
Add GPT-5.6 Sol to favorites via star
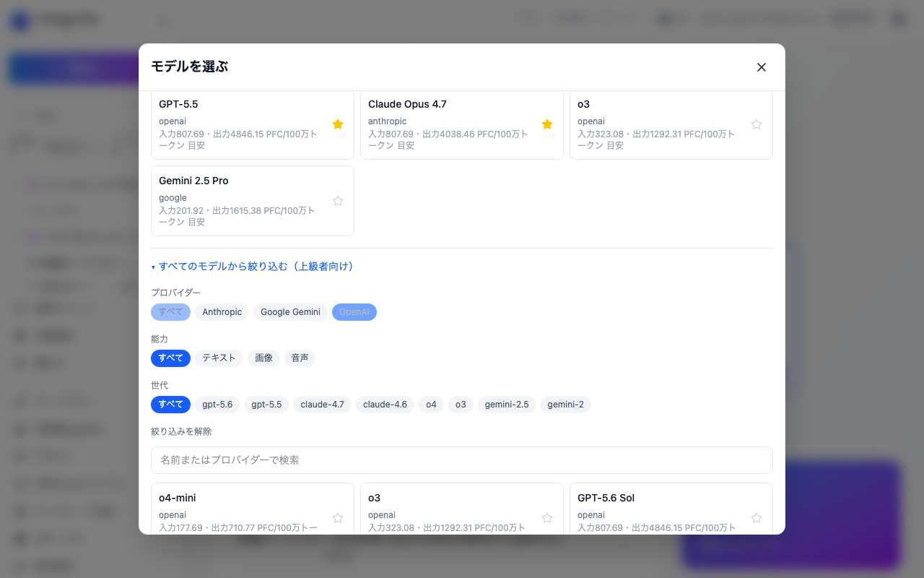(x=757, y=518)
